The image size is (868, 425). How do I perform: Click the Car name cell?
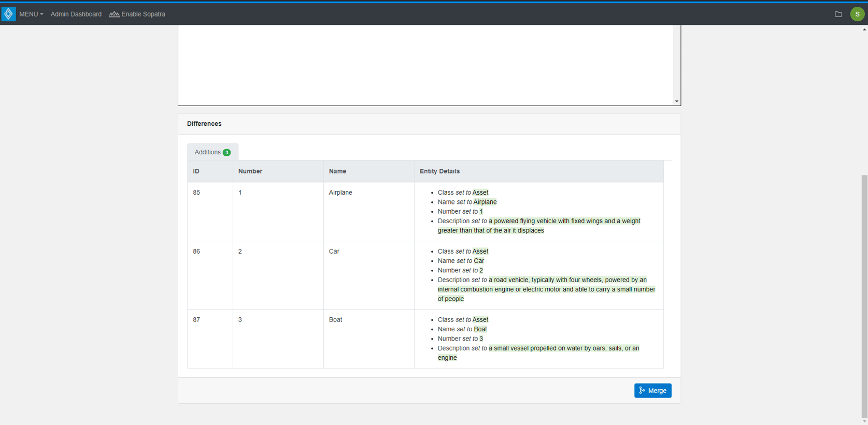coord(369,275)
